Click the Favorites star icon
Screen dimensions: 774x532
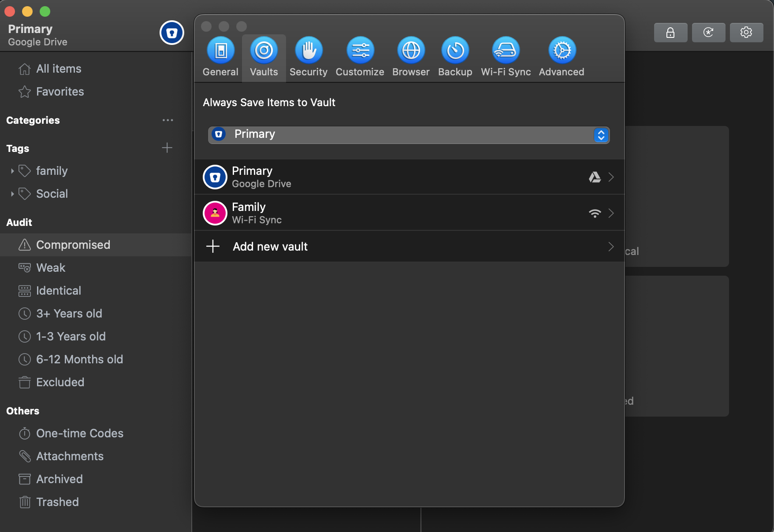coord(25,92)
